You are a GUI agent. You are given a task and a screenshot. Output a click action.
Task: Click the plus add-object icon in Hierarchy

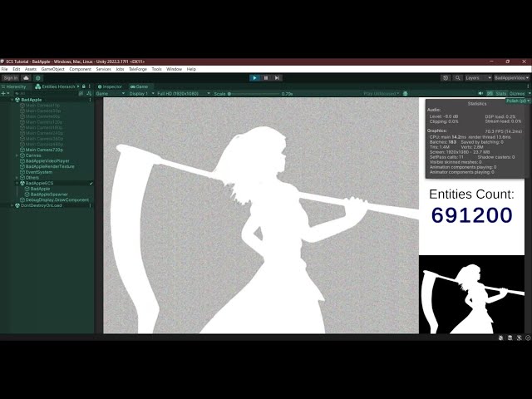[x=3, y=93]
